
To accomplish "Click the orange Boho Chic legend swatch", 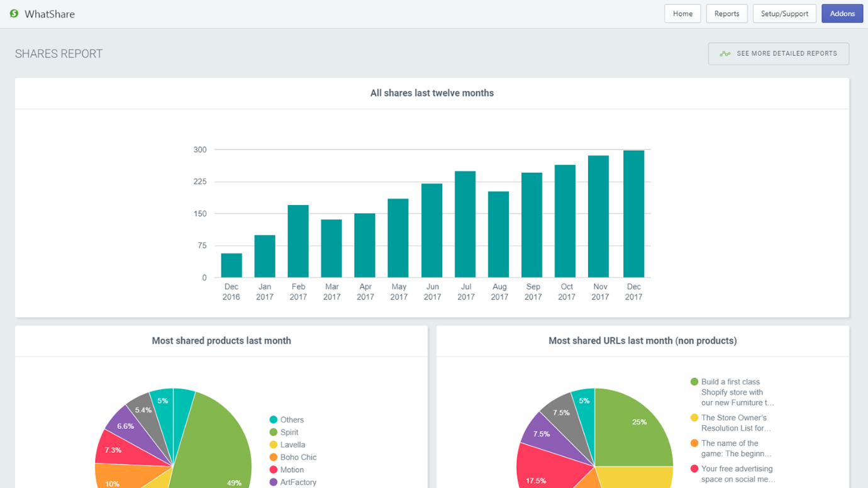I will pos(274,457).
